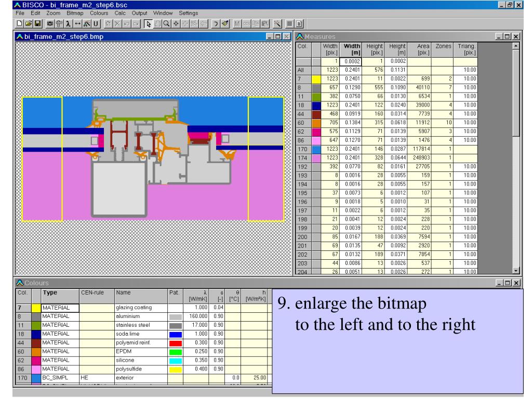Viewport: 532px width, 399px height.
Task: Click the hand pan tool icon
Action: click(x=157, y=24)
